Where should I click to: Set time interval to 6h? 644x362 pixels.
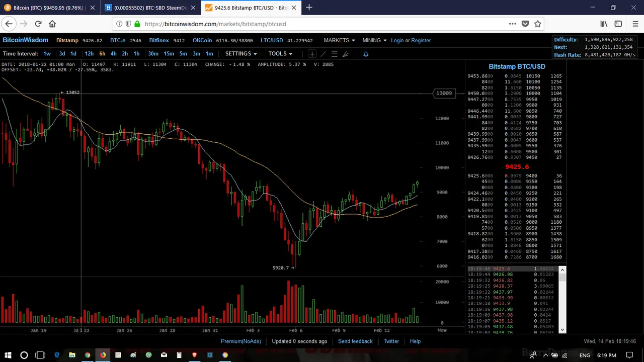click(x=102, y=54)
